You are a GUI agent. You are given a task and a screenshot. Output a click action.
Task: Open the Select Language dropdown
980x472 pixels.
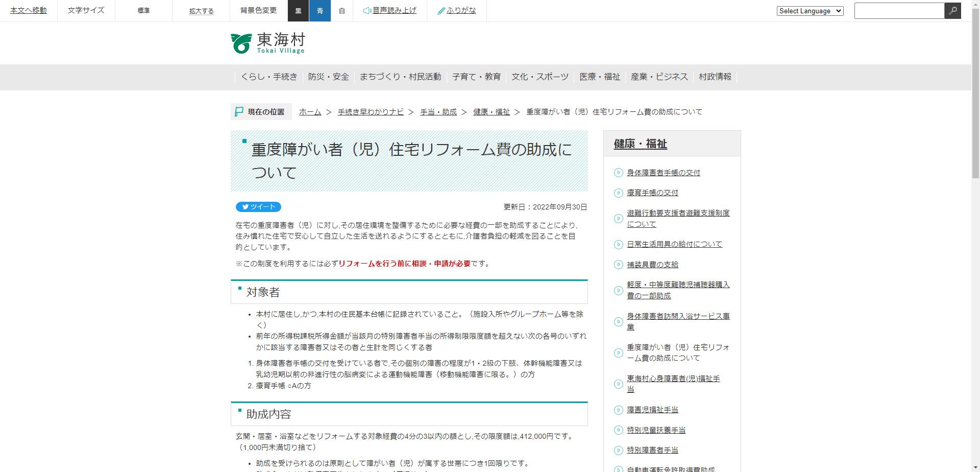810,11
